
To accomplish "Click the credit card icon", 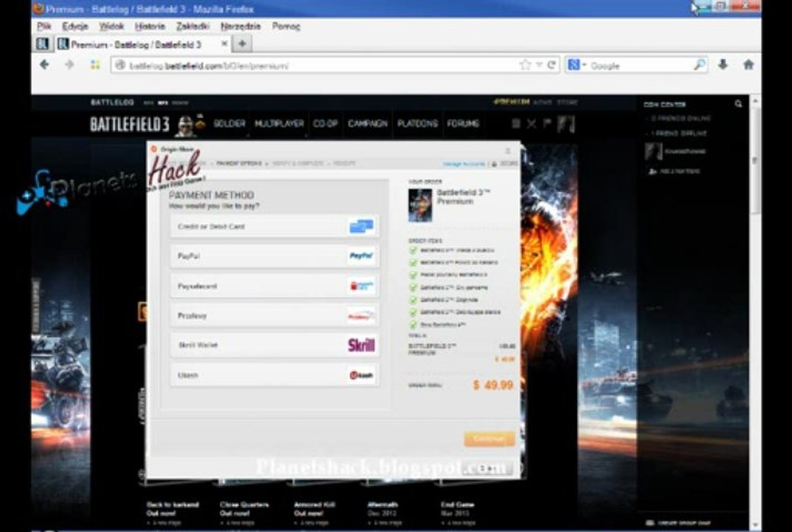I will point(362,226).
